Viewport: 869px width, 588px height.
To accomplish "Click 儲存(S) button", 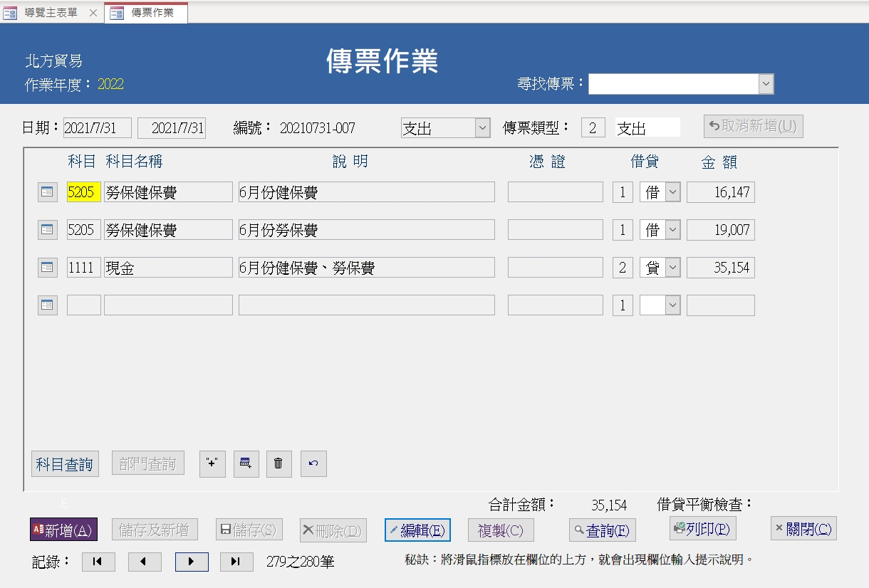I will point(249,530).
